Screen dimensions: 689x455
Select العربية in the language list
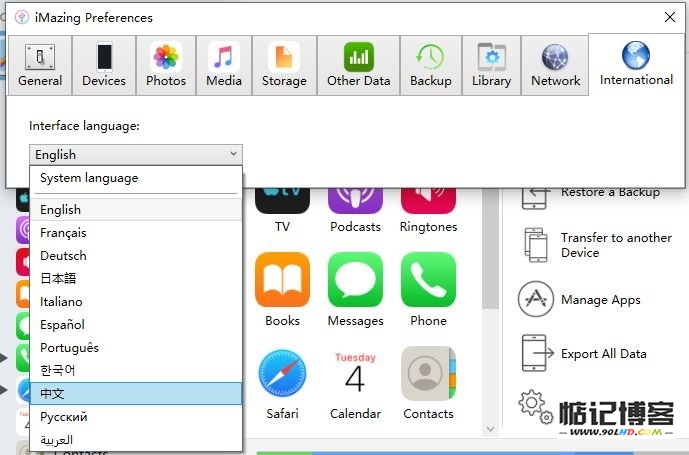pyautogui.click(x=136, y=440)
